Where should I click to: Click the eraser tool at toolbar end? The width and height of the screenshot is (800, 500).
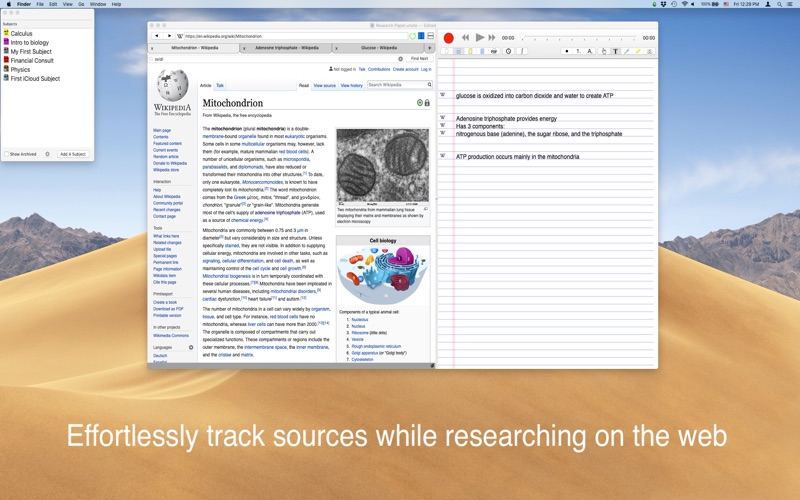(649, 51)
